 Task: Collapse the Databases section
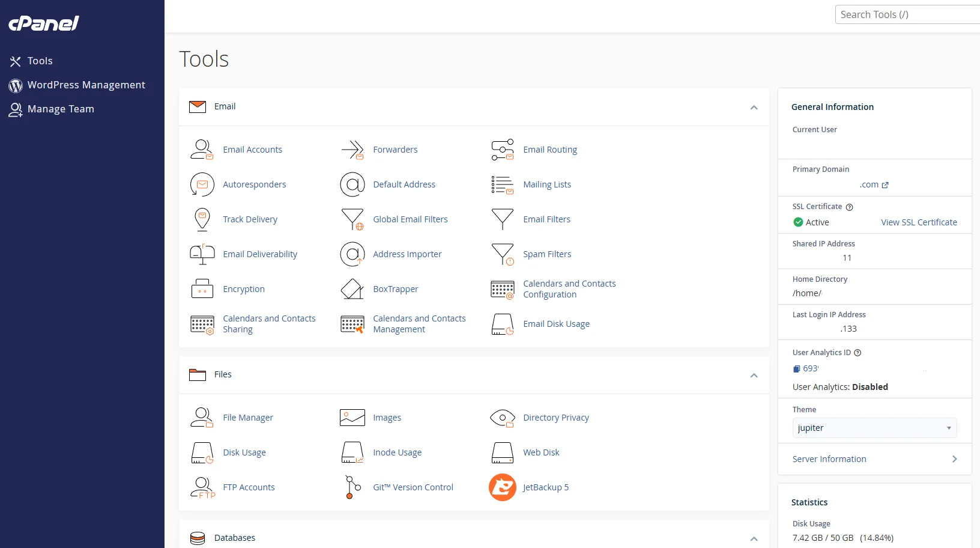click(754, 538)
